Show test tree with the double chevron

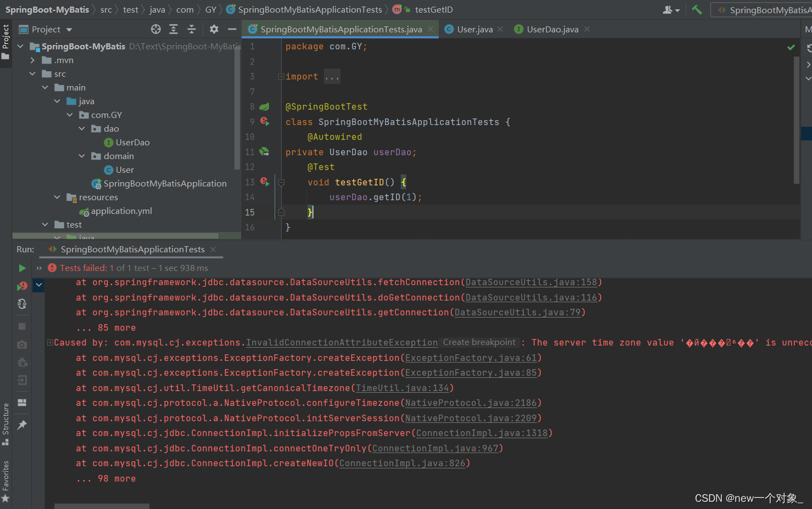tap(39, 268)
